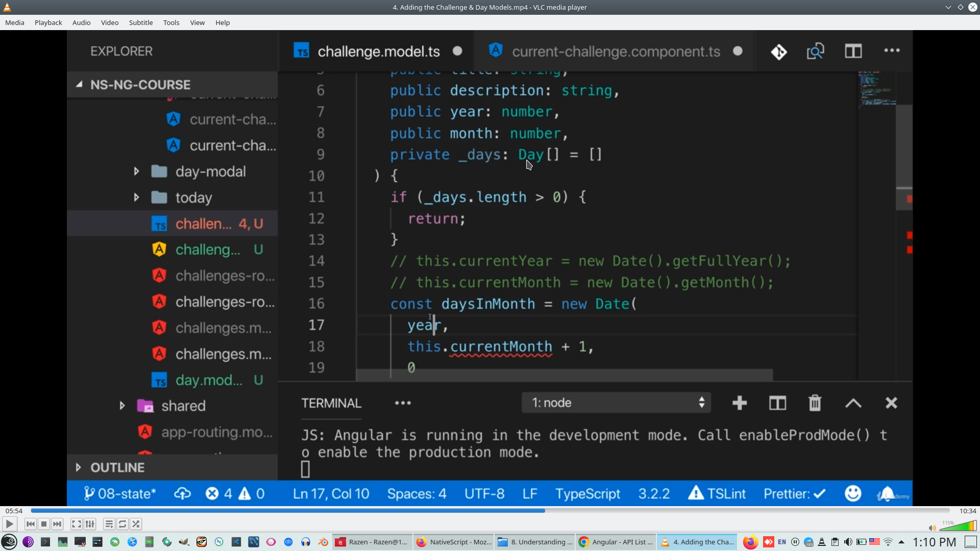Seek on the video progress bar
The width and height of the screenshot is (980, 551).
490,511
